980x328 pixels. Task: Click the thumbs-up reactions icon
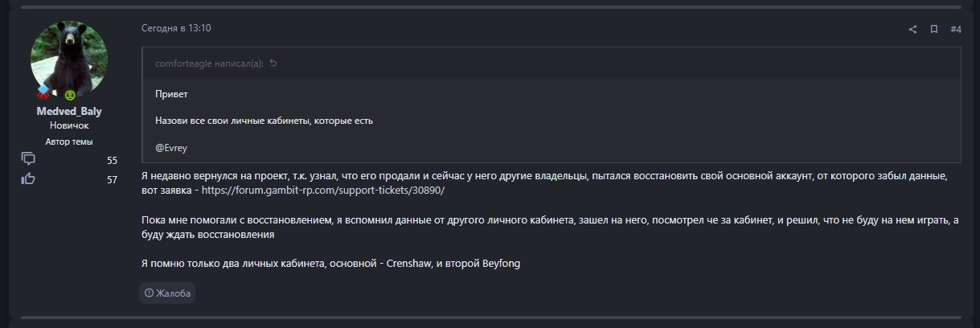[x=28, y=178]
